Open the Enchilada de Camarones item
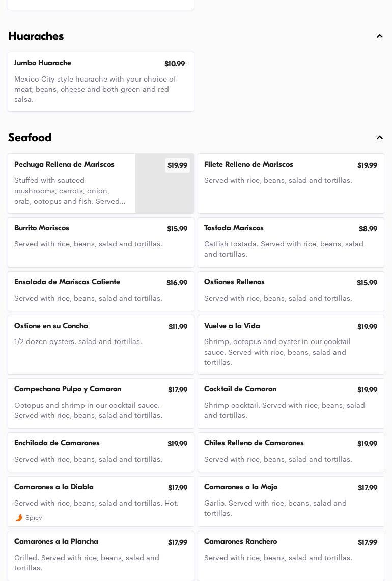Viewport: 392px width, 581px height. click(x=101, y=452)
